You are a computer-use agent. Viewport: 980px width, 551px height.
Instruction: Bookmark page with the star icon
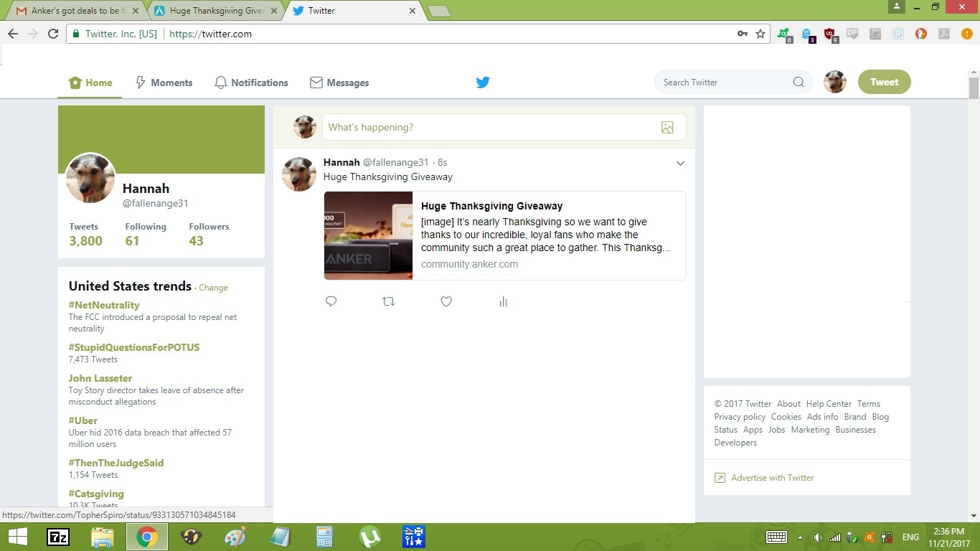[x=760, y=34]
